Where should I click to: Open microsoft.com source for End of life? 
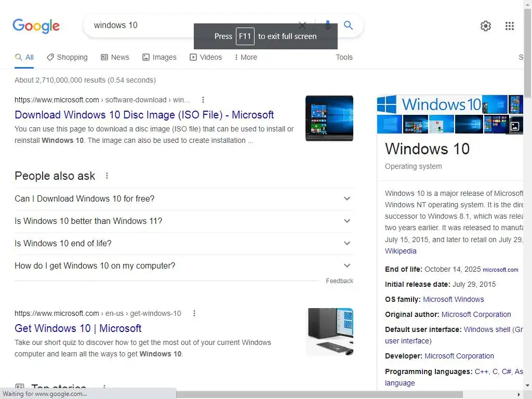500,270
